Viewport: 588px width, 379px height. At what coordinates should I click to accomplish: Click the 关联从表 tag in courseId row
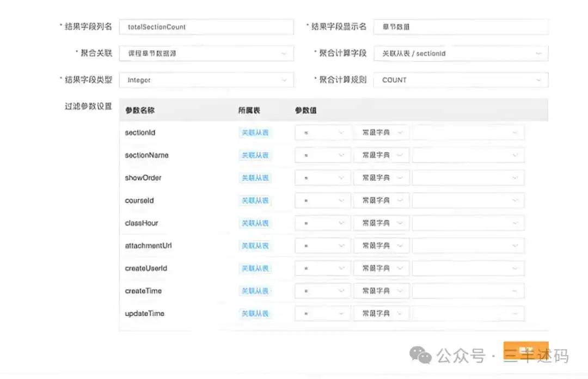(x=255, y=200)
